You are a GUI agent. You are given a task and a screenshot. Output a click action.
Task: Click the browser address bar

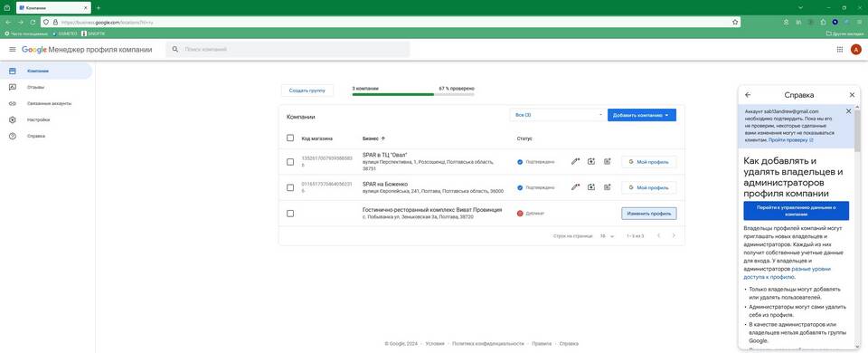[x=391, y=22]
